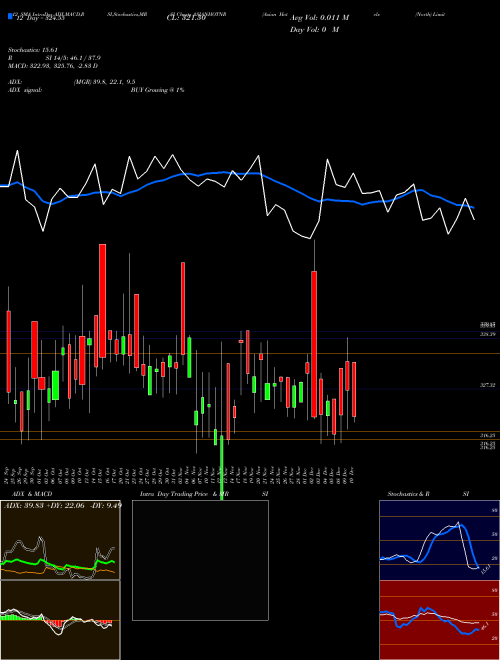
Task: Click the 327.32 price axis label
Action: point(488,385)
